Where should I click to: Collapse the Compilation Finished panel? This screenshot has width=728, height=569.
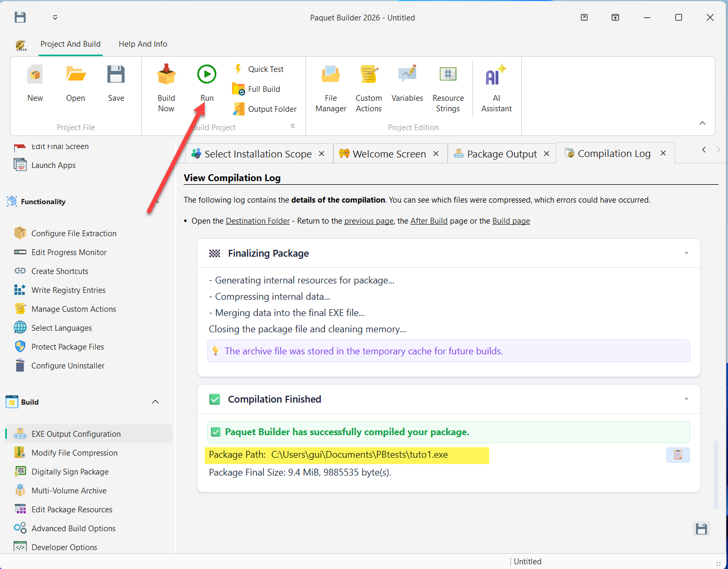(685, 399)
